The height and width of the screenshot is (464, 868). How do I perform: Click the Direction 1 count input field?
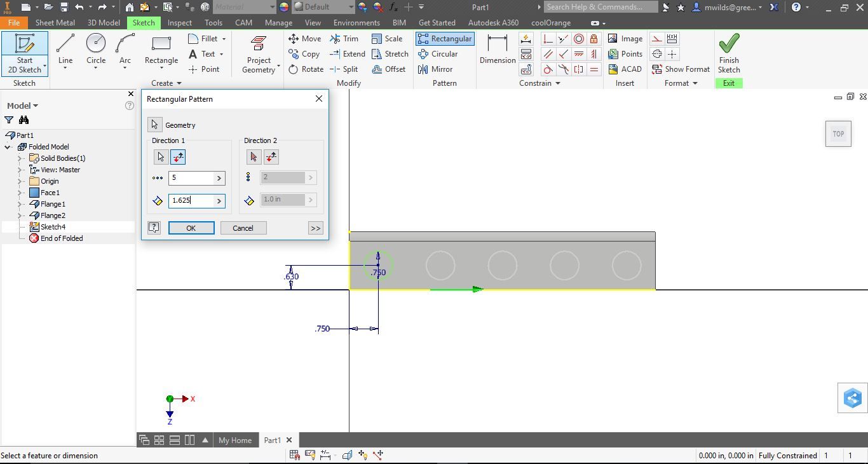click(197, 178)
